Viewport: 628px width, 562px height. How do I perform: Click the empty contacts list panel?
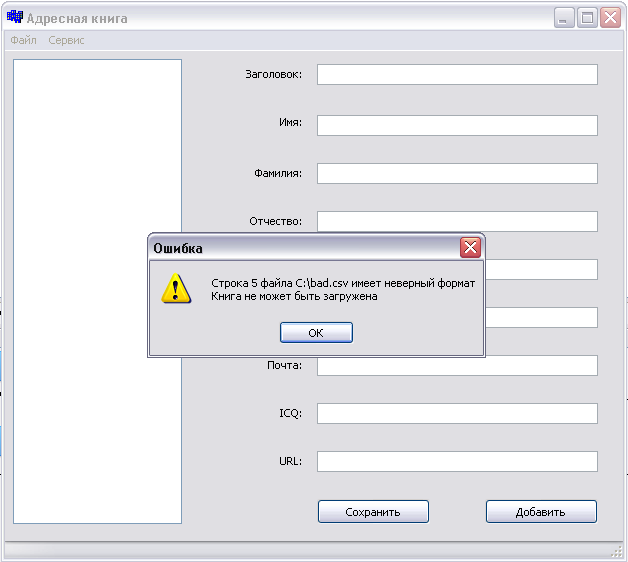coord(97,291)
